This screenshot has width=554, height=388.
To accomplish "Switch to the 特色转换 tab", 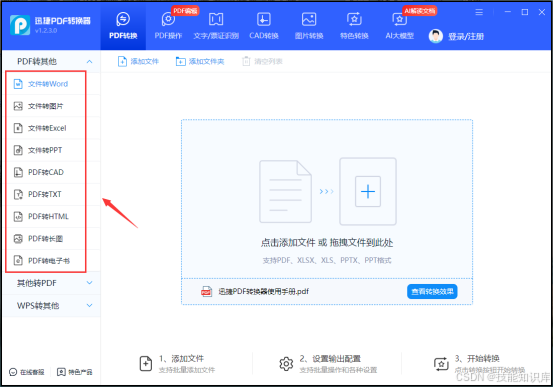I will click(x=354, y=26).
